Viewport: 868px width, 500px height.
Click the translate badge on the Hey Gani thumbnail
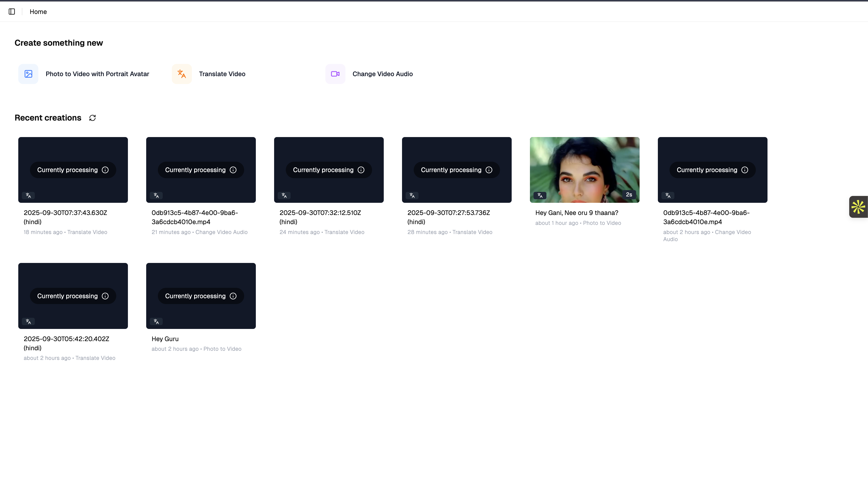(540, 195)
